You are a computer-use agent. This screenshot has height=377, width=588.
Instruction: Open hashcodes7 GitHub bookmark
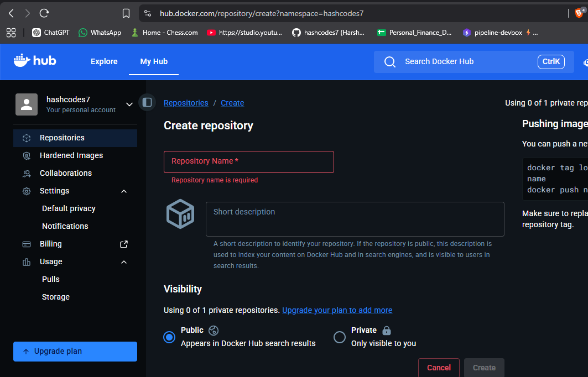coord(328,33)
